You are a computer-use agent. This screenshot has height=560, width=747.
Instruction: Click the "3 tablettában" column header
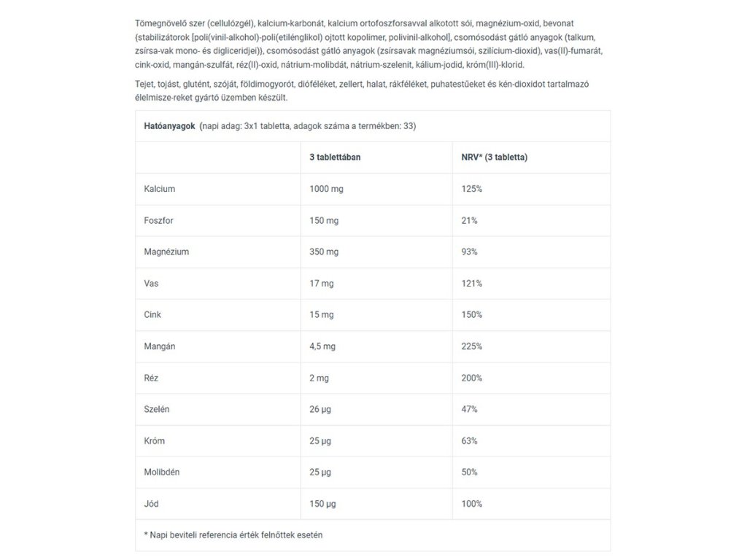[335, 157]
